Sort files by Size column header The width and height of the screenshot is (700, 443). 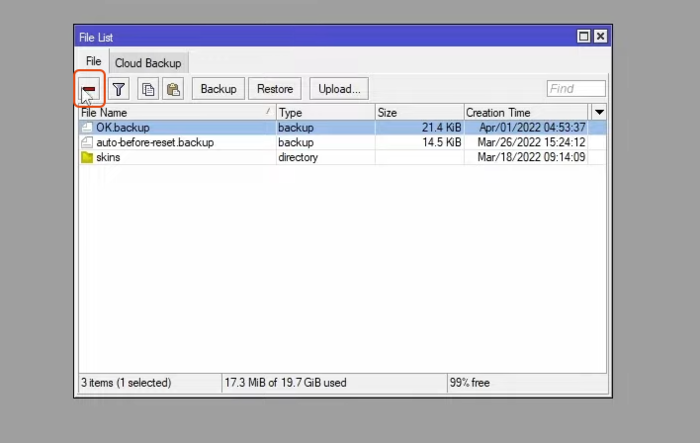click(417, 113)
